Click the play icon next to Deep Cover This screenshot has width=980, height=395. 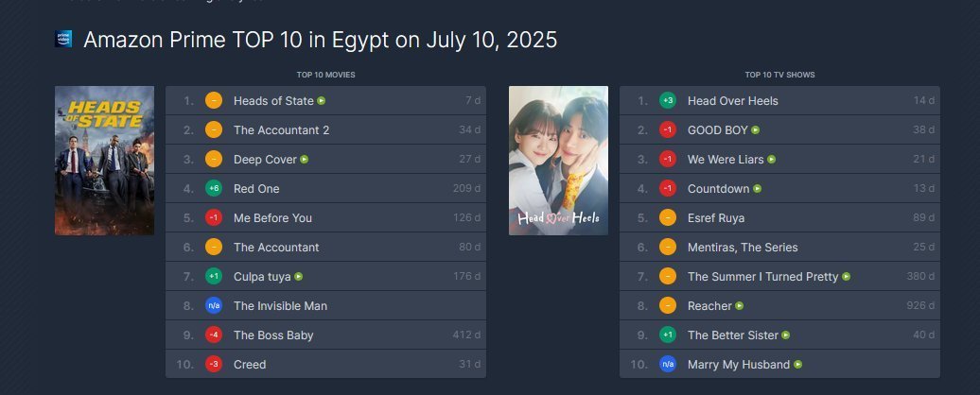pos(305,159)
